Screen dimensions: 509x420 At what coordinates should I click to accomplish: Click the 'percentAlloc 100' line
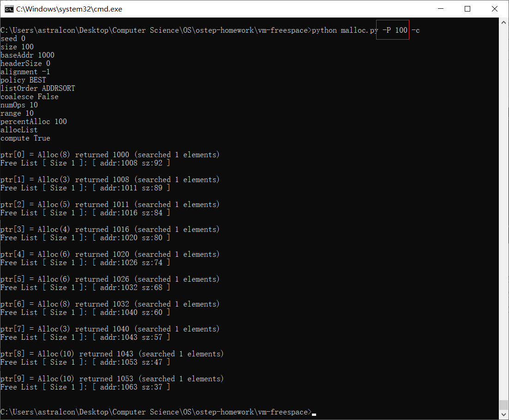(34, 122)
